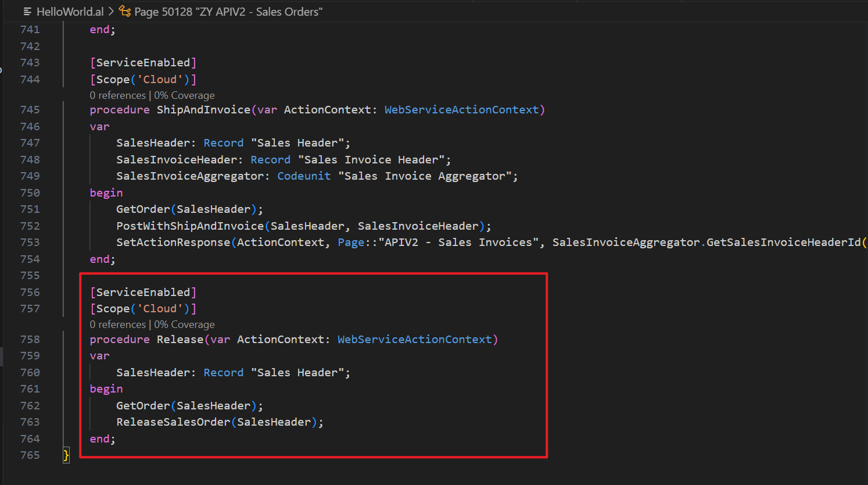Click line number 745 in the gutter
Image resolution: width=868 pixels, height=485 pixels.
click(30, 110)
